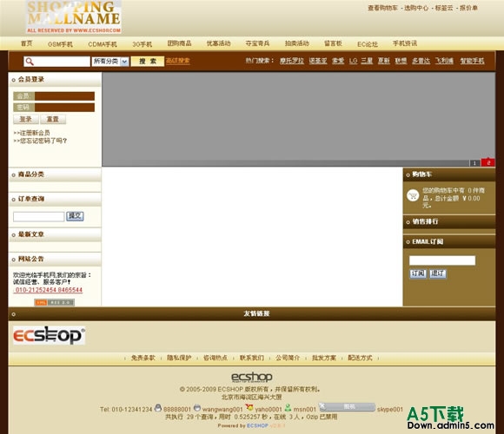
Task: Click the 搜索 search button
Action: click(x=148, y=62)
